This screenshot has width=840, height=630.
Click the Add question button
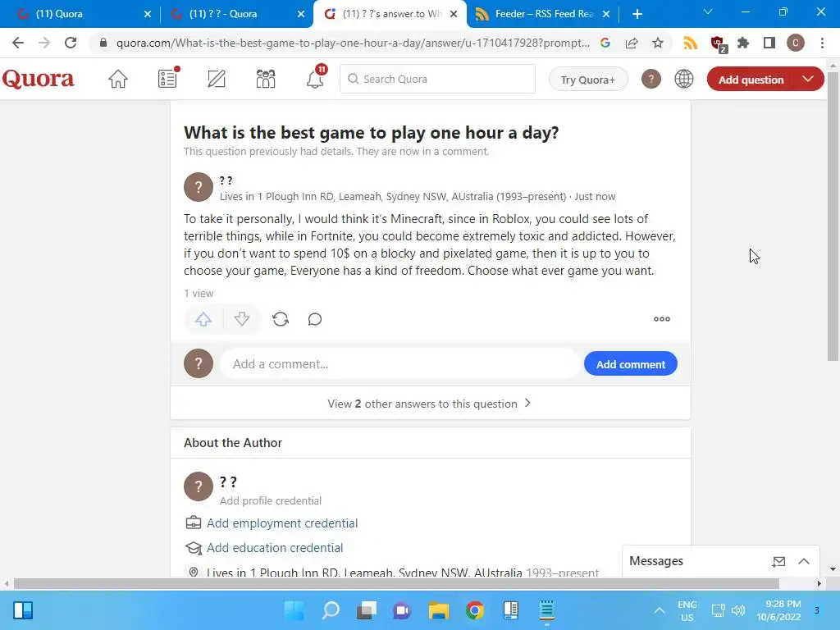tap(751, 80)
